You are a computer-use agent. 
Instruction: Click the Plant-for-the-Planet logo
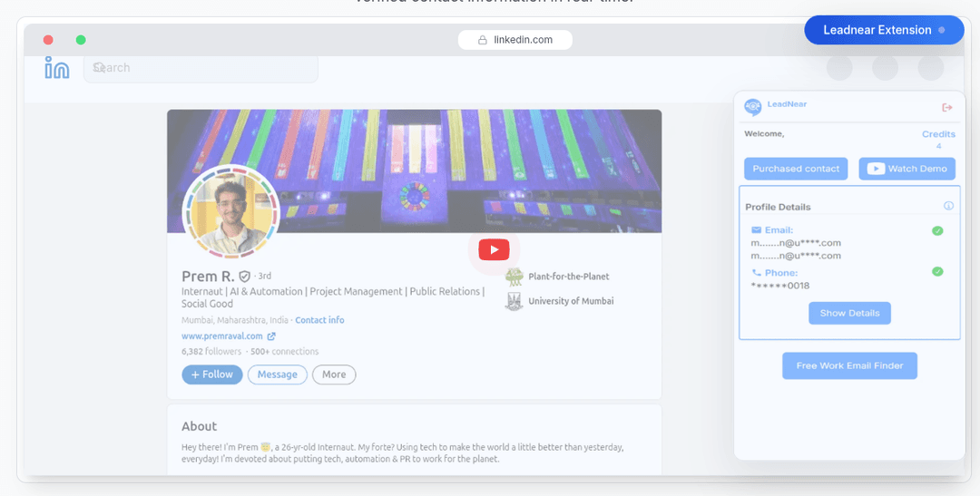514,277
